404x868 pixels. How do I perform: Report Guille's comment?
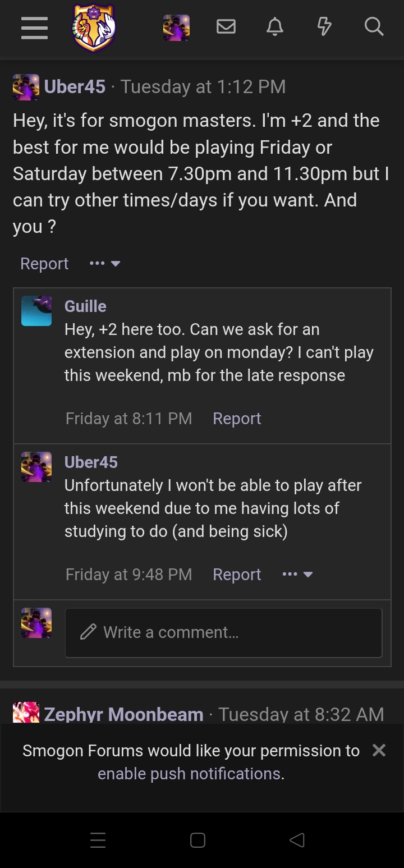point(237,419)
